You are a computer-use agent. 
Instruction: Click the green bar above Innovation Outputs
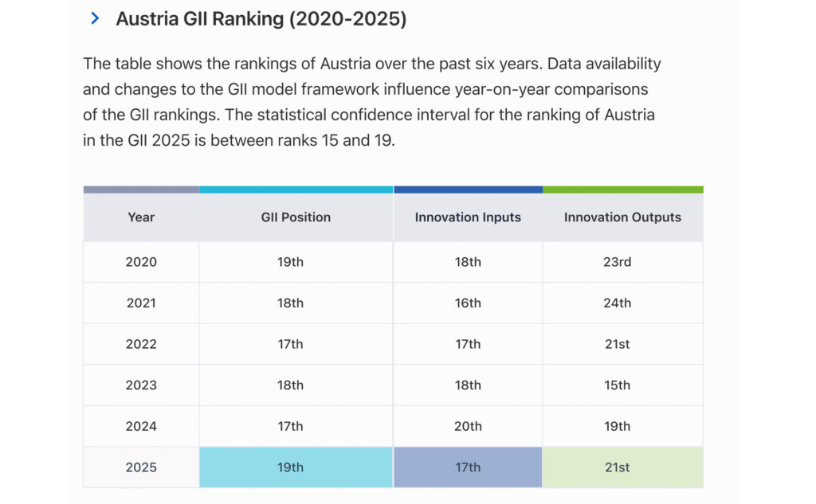click(622, 189)
